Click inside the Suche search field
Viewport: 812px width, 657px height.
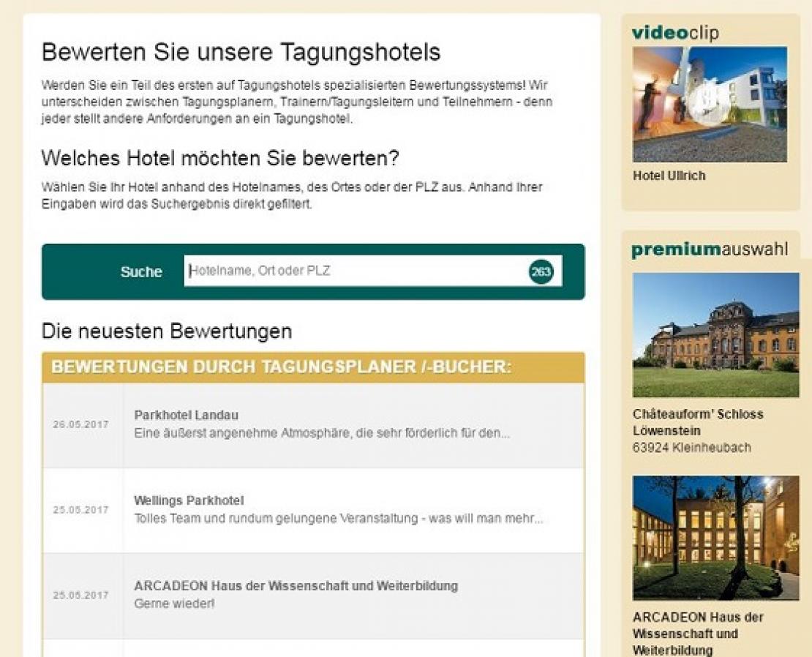point(329,271)
